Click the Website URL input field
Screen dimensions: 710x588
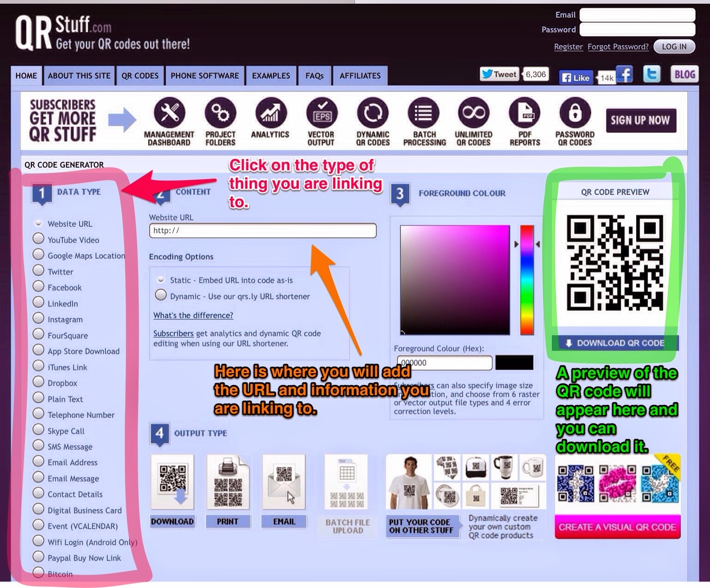point(263,230)
